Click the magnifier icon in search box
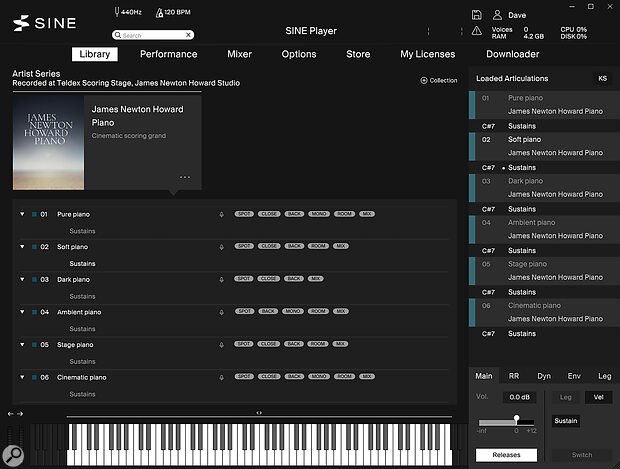 point(117,35)
